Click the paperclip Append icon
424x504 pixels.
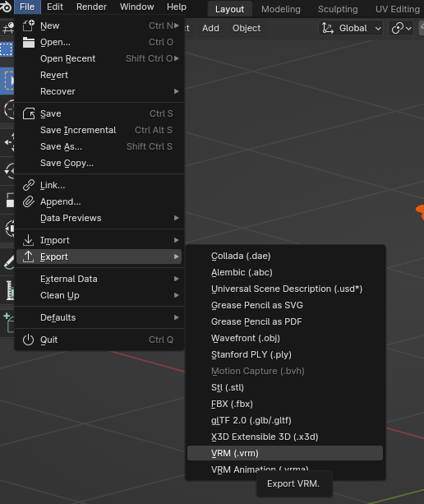tap(28, 202)
